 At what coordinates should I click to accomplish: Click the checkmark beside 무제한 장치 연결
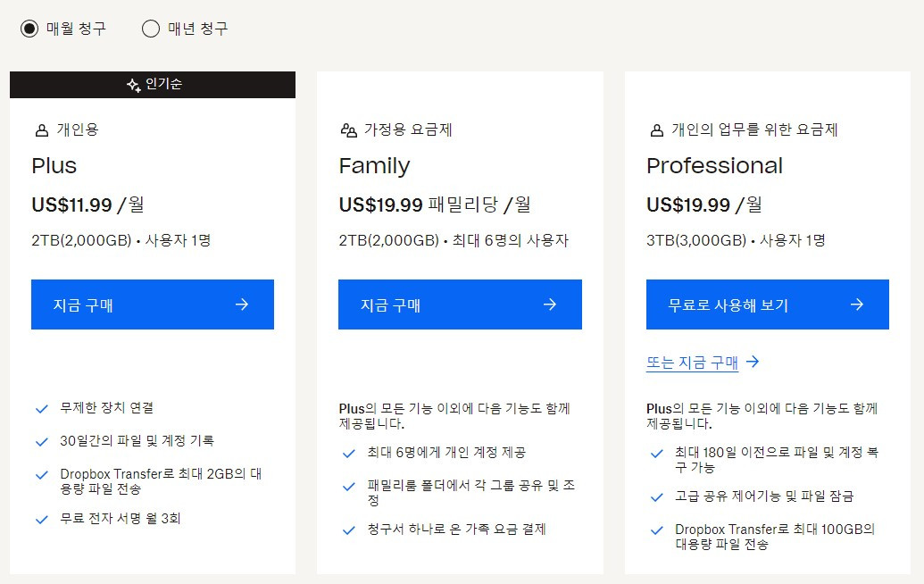42,409
